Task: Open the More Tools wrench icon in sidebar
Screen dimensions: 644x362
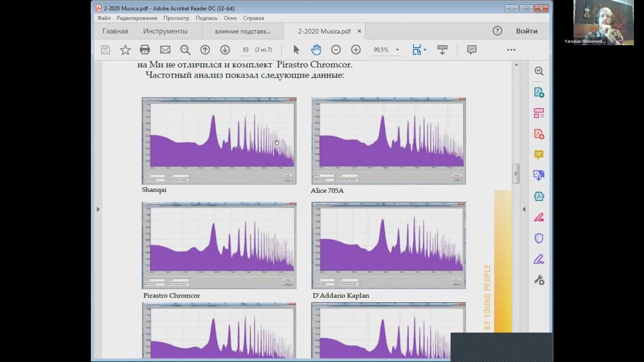Action: 539,280
